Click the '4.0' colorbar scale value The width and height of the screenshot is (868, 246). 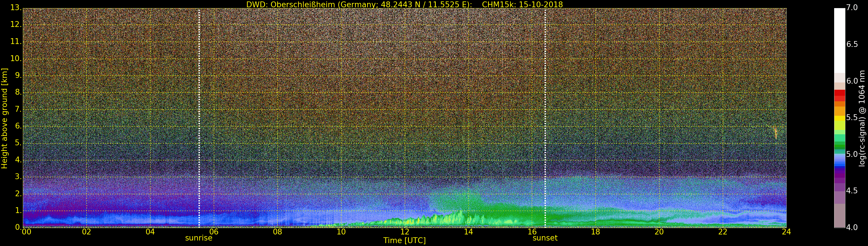click(x=852, y=227)
